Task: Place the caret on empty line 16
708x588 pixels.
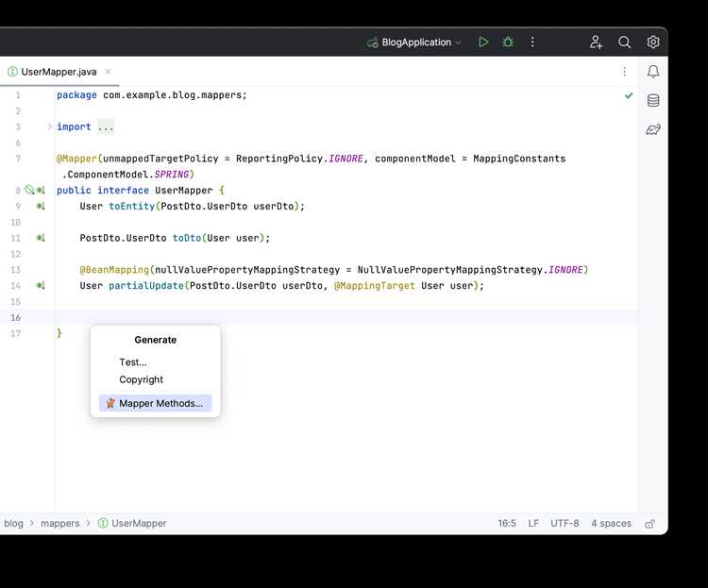Action: pyautogui.click(x=346, y=317)
